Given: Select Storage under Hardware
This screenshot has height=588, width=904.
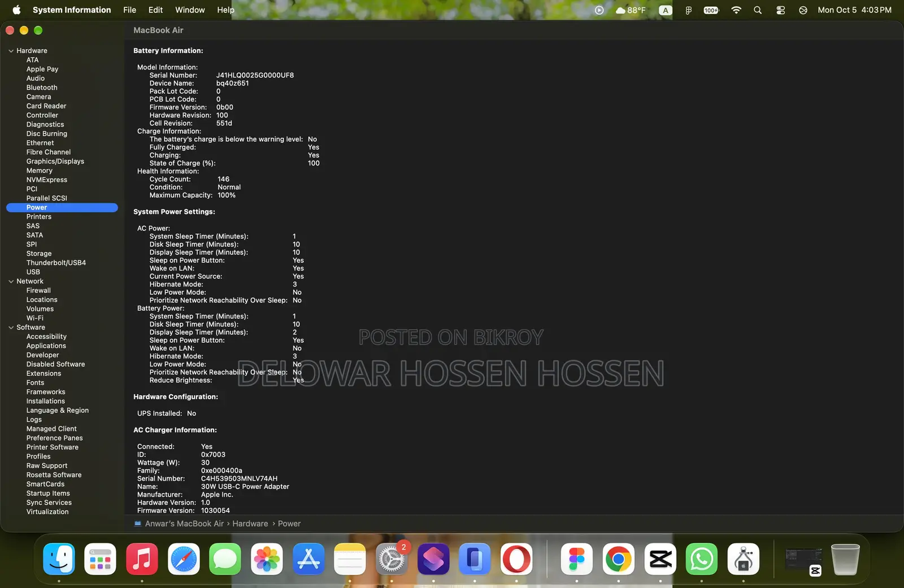Looking at the screenshot, I should 38,254.
